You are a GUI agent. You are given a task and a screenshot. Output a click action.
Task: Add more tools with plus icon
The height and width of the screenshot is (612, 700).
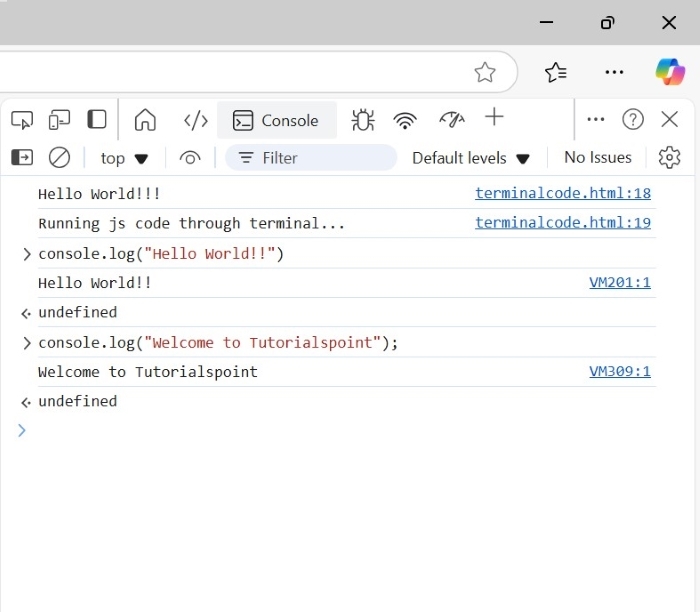(494, 118)
